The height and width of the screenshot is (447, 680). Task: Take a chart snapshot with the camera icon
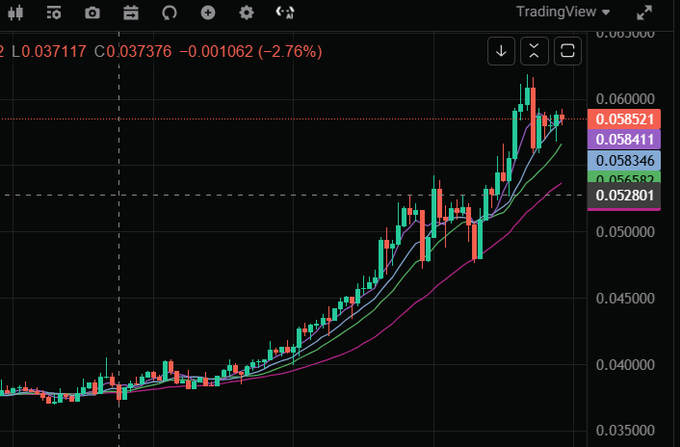[x=92, y=13]
